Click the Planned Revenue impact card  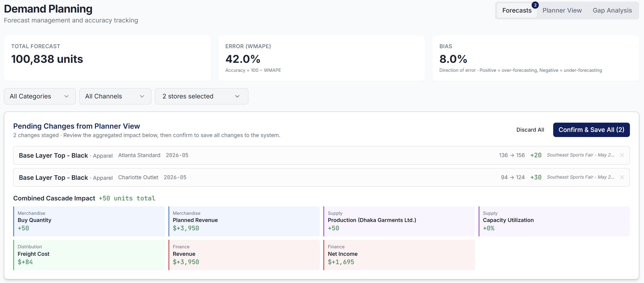(x=244, y=221)
